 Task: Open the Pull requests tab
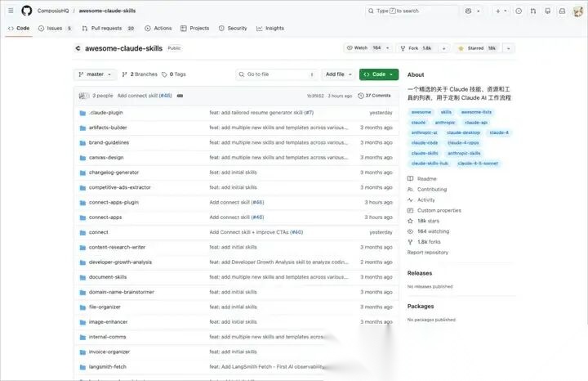click(108, 28)
